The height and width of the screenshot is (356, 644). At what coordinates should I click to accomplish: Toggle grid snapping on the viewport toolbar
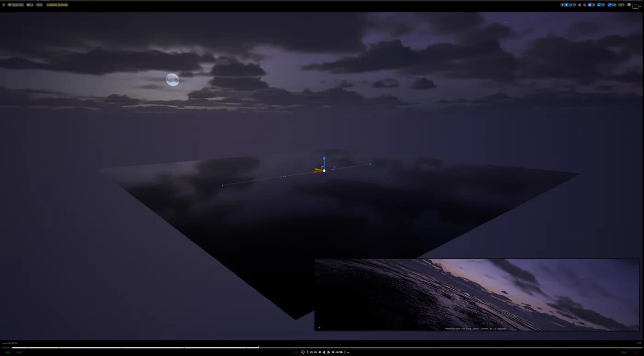pyautogui.click(x=590, y=5)
